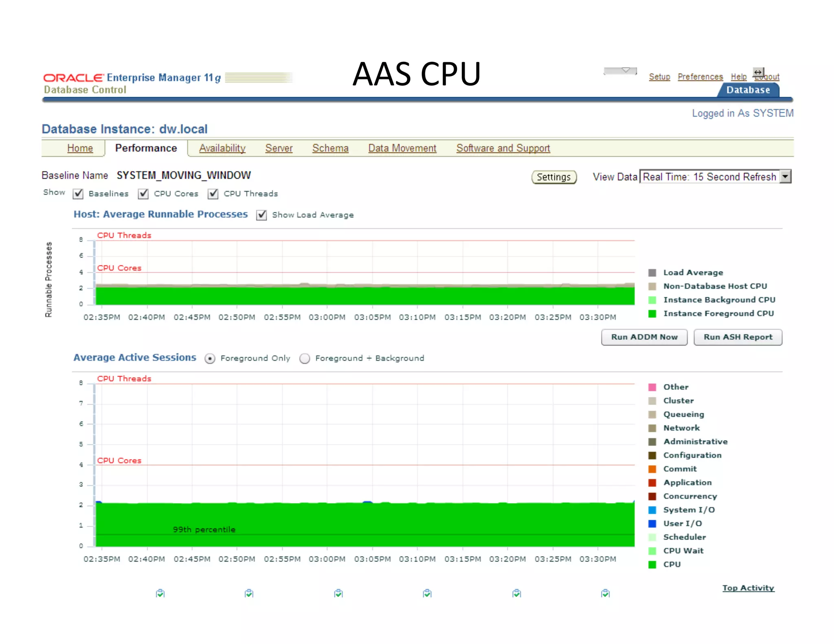Go to the Home tab
The width and height of the screenshot is (834, 644).
tap(80, 148)
